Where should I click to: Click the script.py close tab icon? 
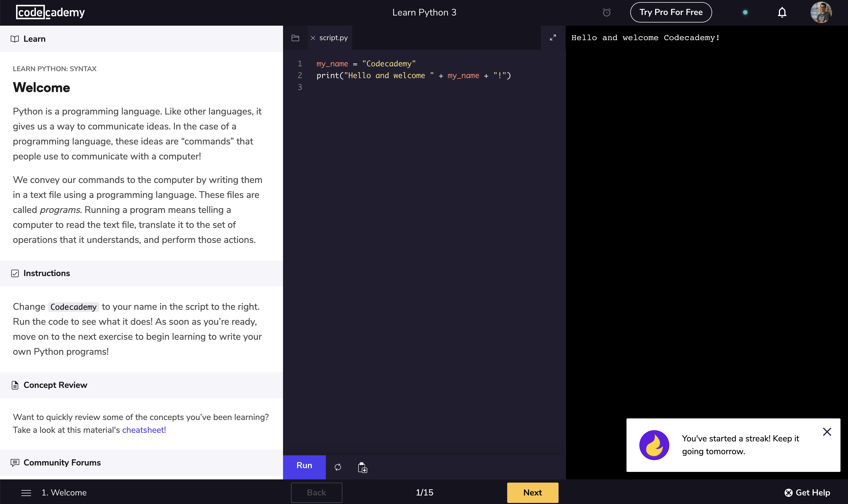[313, 38]
